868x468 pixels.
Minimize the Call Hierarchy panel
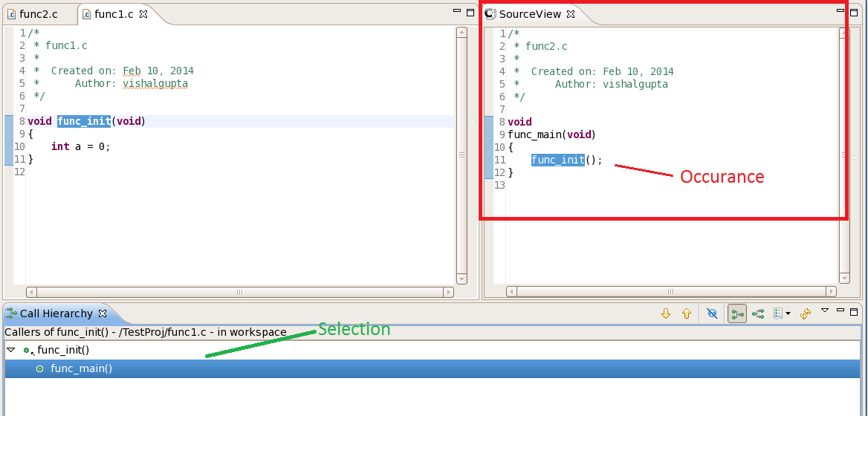pos(841,310)
